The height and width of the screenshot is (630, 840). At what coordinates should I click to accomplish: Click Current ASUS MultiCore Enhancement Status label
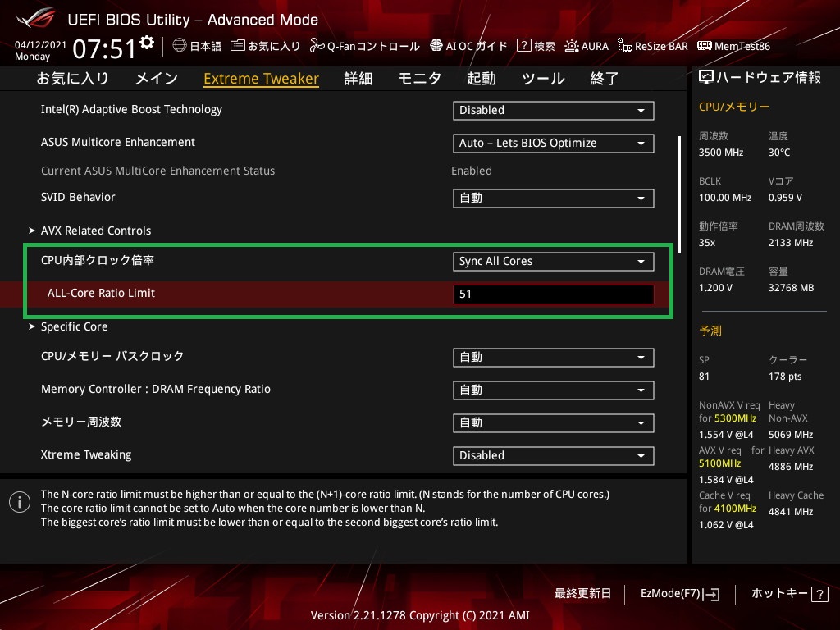click(x=158, y=171)
